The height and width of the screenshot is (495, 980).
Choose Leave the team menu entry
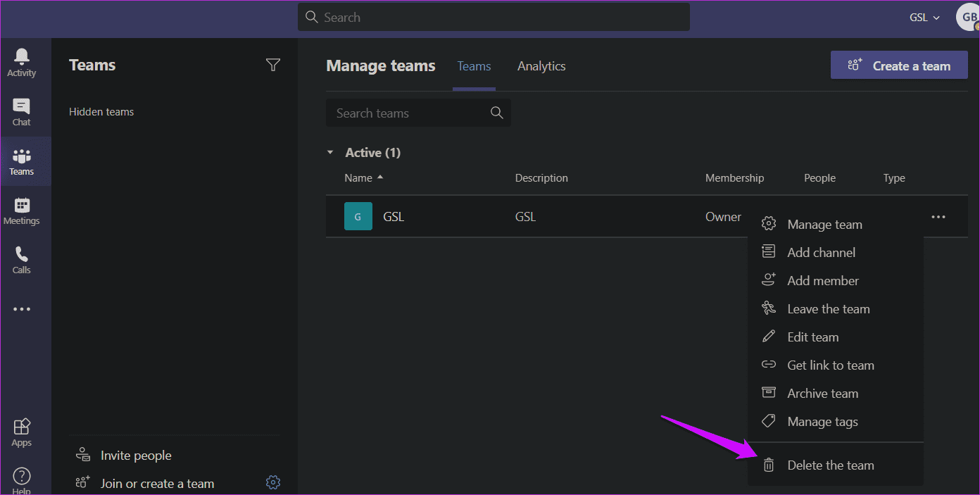click(836, 309)
